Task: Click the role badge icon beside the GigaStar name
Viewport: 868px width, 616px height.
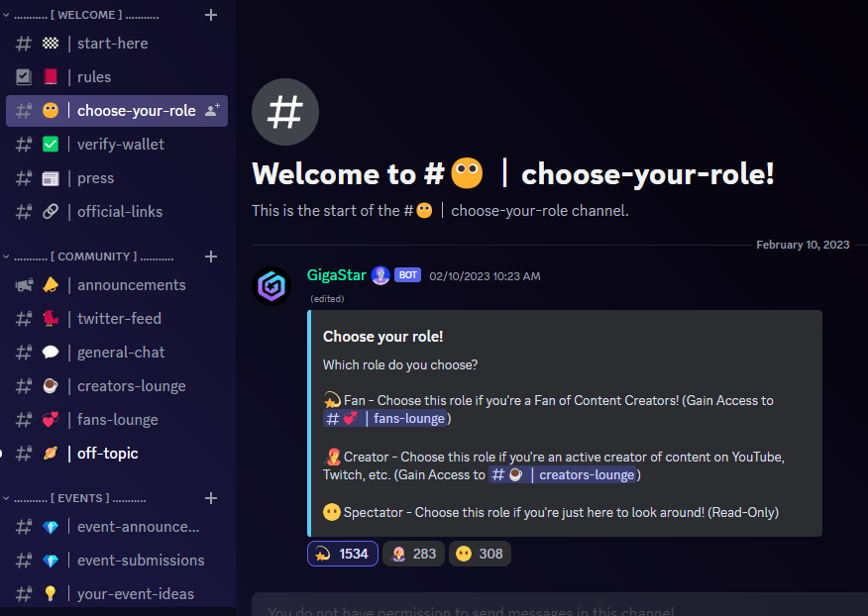Action: [380, 275]
